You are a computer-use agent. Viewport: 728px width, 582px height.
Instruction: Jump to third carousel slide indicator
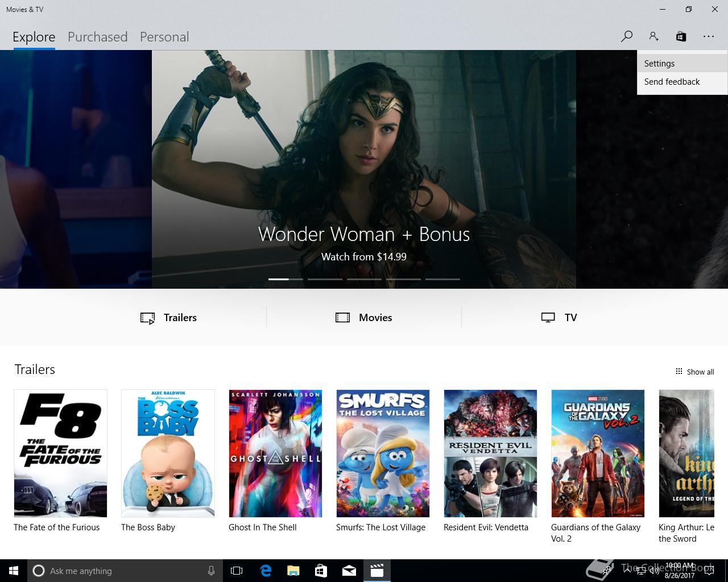[364, 279]
